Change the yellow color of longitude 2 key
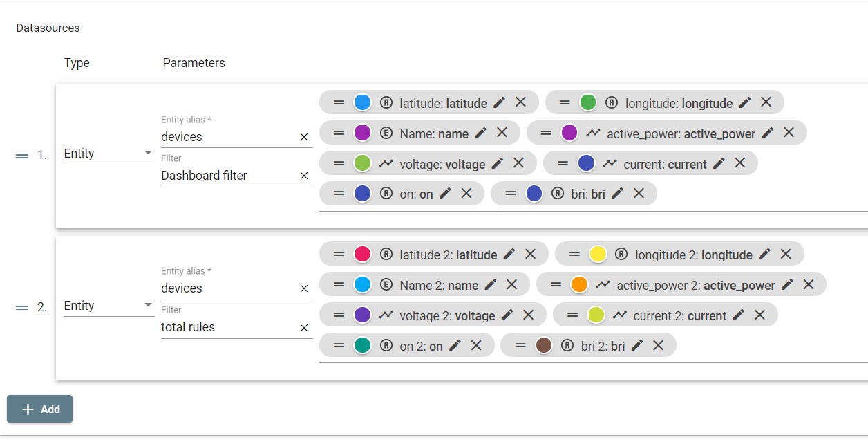This screenshot has width=868, height=442. (x=598, y=254)
